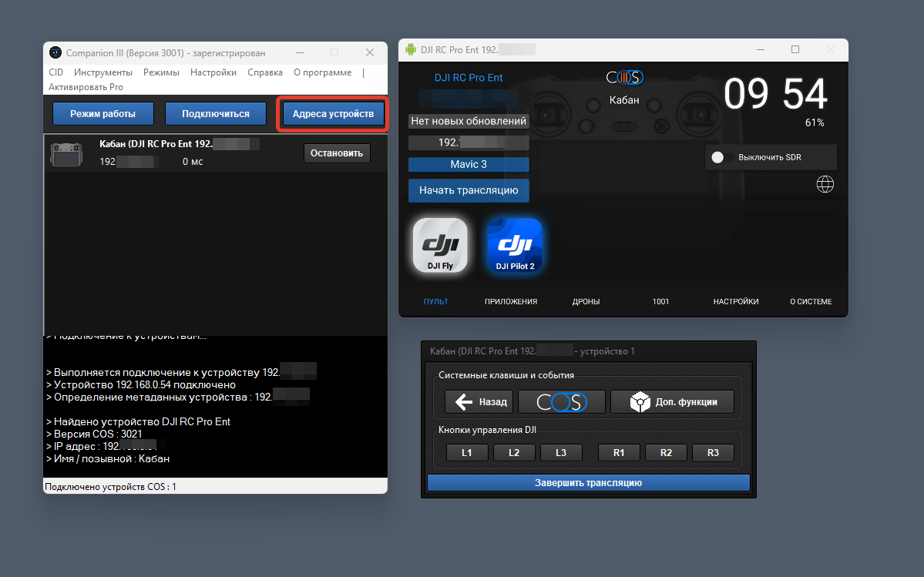This screenshot has height=577, width=924.
Task: Click the Подключиться button
Action: click(x=216, y=114)
